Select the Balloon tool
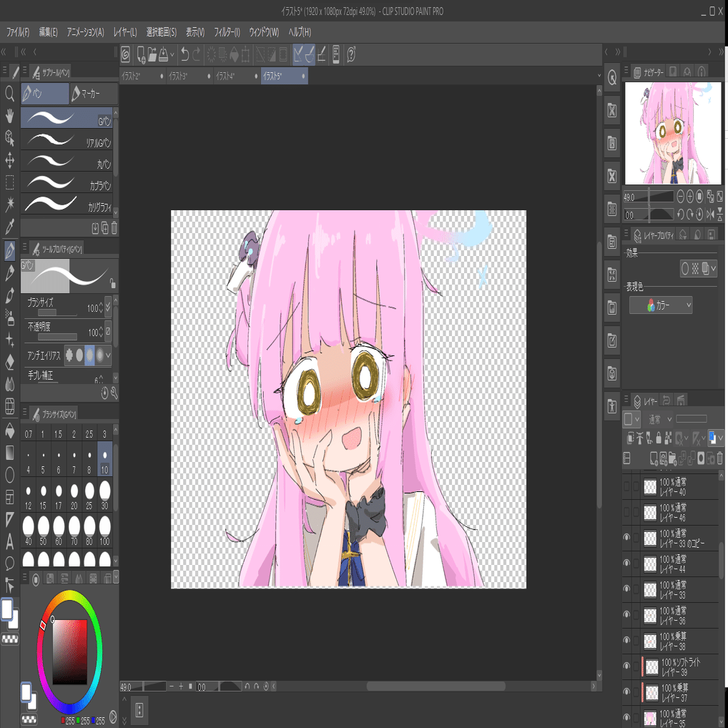728x728 pixels. pyautogui.click(x=9, y=564)
